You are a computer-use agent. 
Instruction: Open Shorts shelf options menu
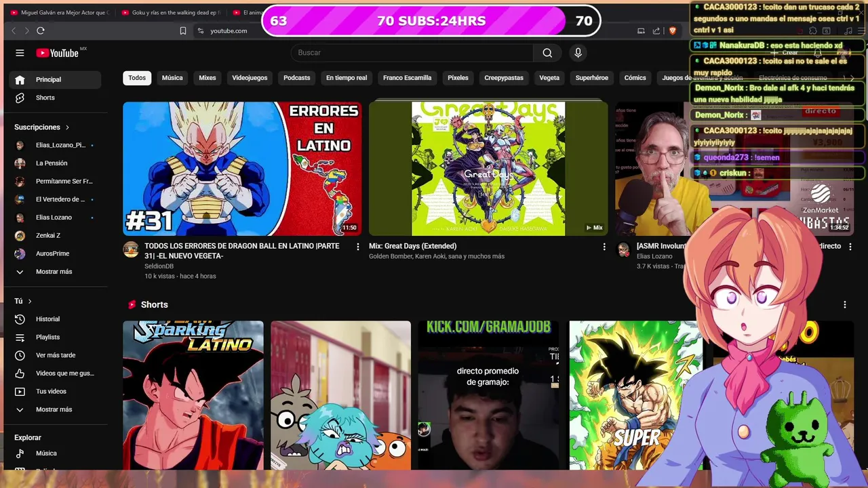pos(845,305)
